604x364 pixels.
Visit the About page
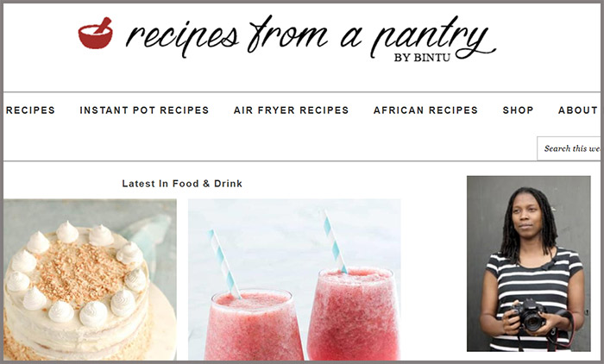pos(578,110)
